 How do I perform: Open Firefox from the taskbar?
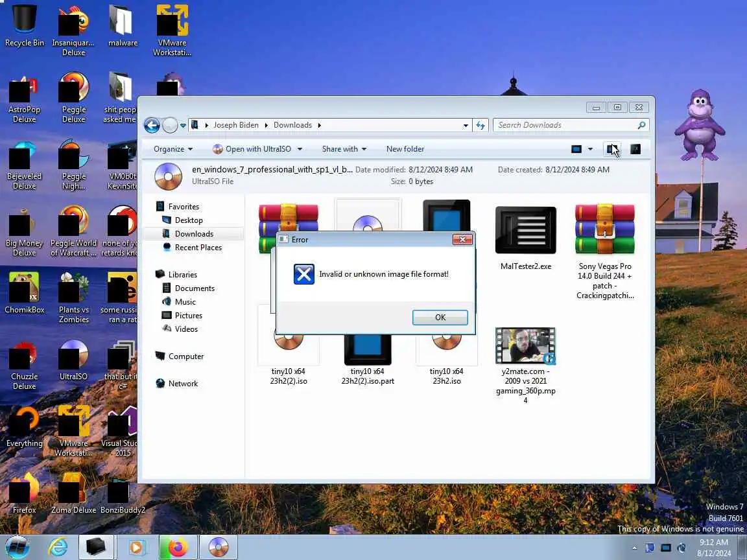pyautogui.click(x=177, y=547)
